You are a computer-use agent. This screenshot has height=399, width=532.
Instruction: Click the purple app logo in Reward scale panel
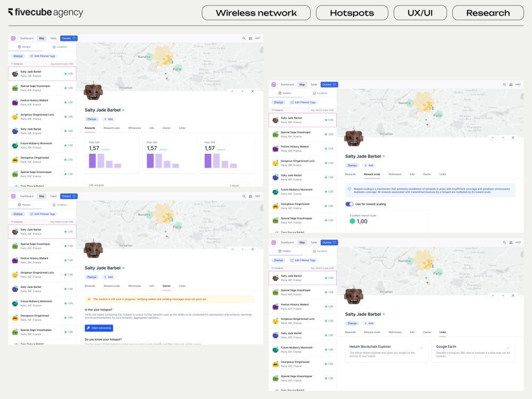[x=274, y=85]
